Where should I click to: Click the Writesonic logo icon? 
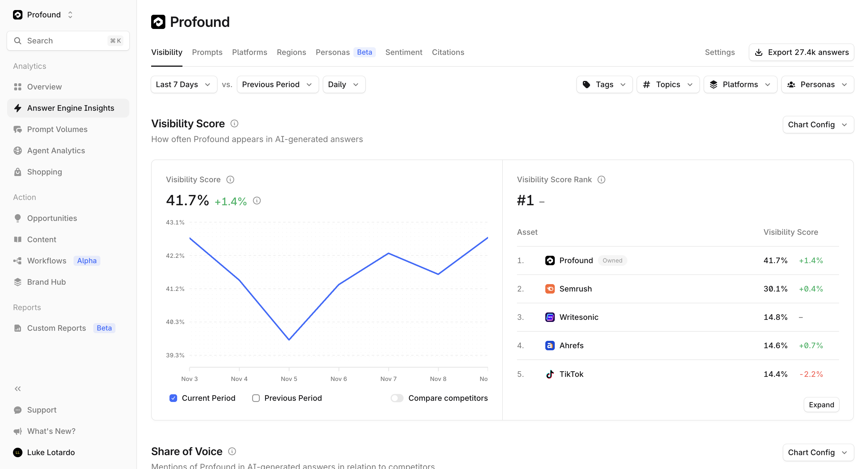pos(550,317)
